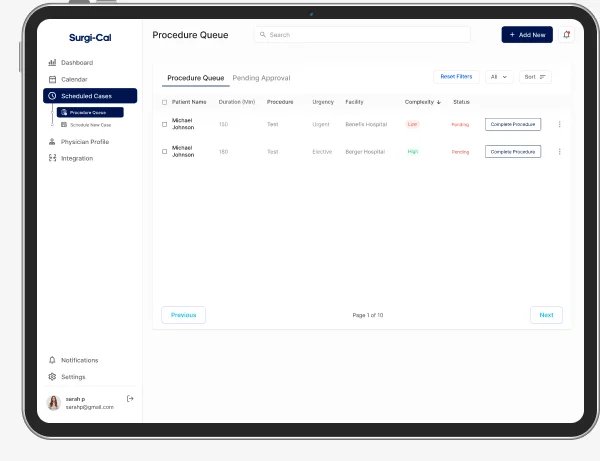Open Physician Profile page
This screenshot has height=461, width=600.
[x=85, y=142]
